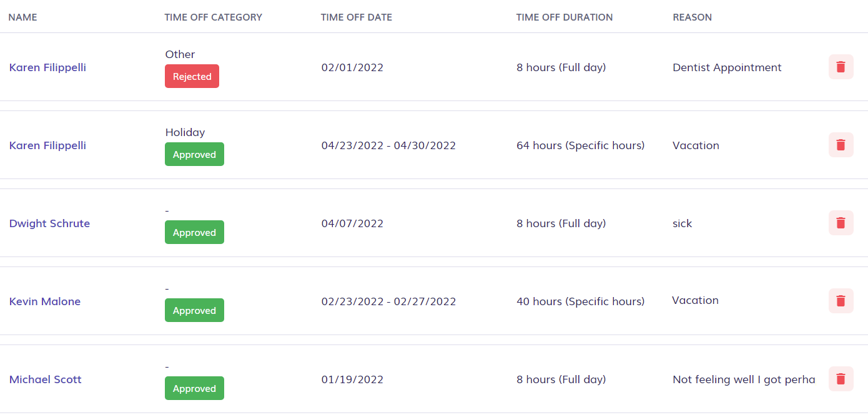Click the red Rejected status badge
Image resolution: width=868 pixels, height=415 pixels.
pyautogui.click(x=192, y=76)
